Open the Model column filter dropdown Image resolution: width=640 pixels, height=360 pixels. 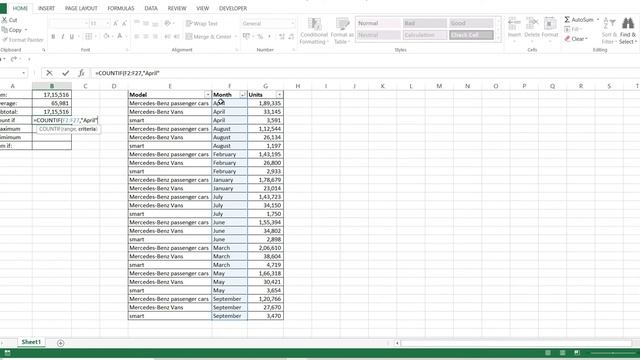point(207,95)
